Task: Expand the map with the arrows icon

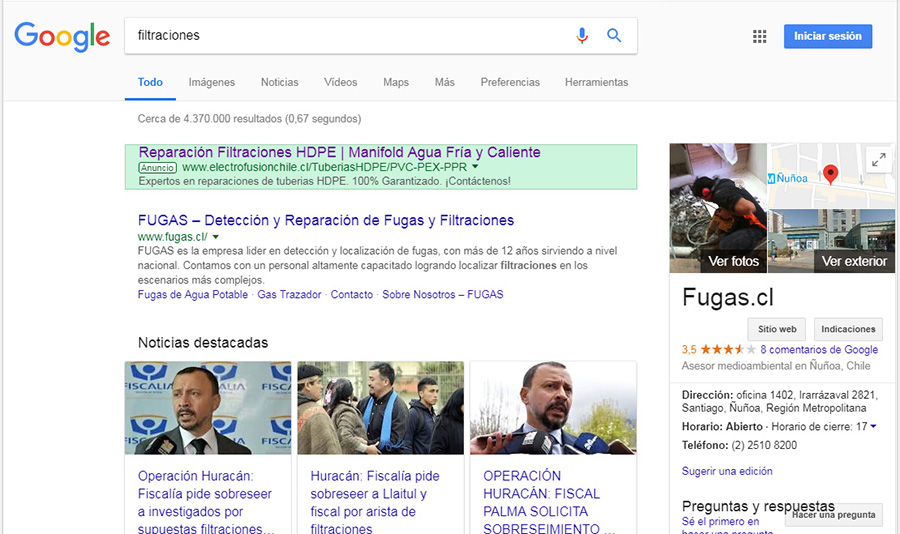Action: pos(878,160)
